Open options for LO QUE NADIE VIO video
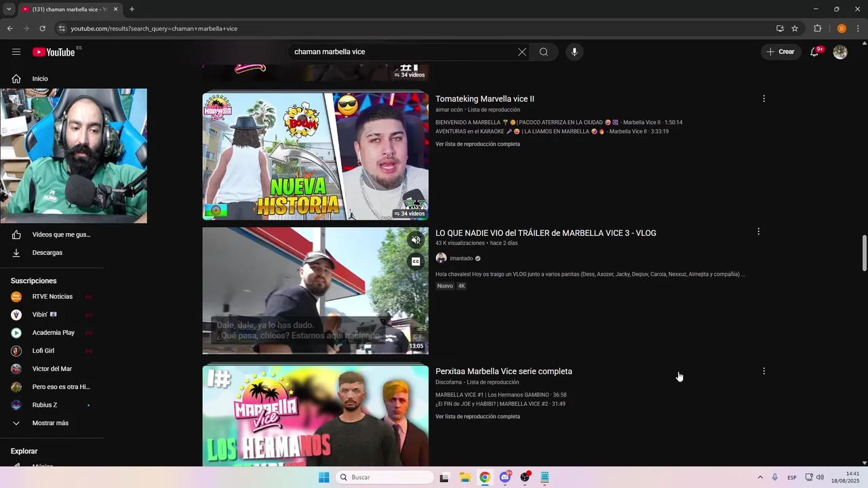Screen dimensions: 868x488 758,232
